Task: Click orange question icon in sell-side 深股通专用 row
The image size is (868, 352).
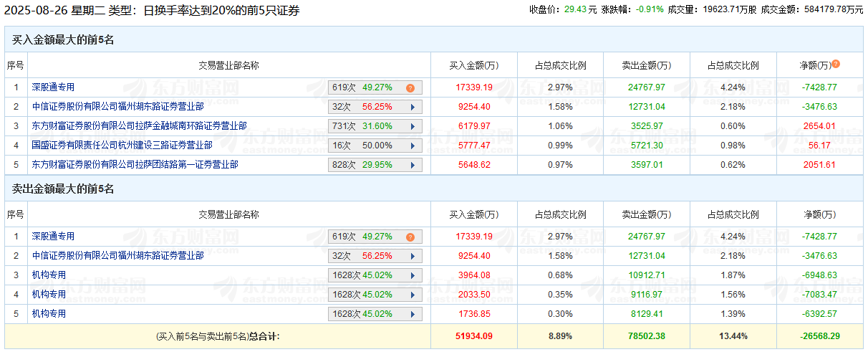Action: tap(410, 237)
